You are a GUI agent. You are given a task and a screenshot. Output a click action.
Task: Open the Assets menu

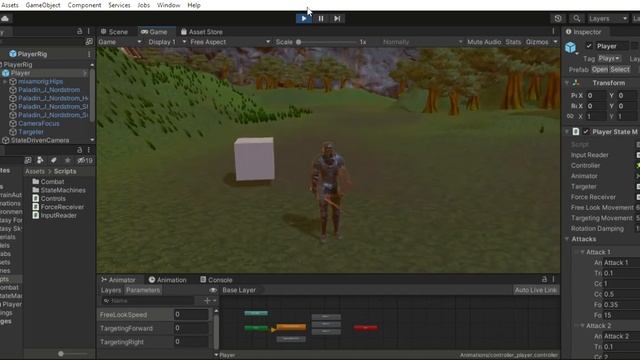point(10,5)
